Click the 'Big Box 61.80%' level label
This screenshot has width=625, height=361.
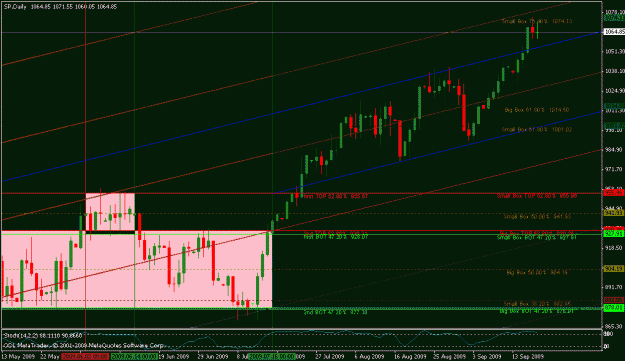537,110
